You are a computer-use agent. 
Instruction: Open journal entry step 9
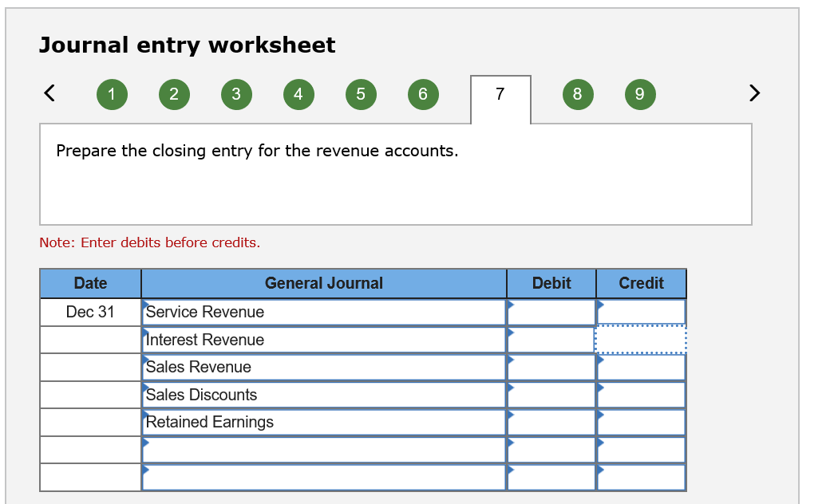[640, 94]
